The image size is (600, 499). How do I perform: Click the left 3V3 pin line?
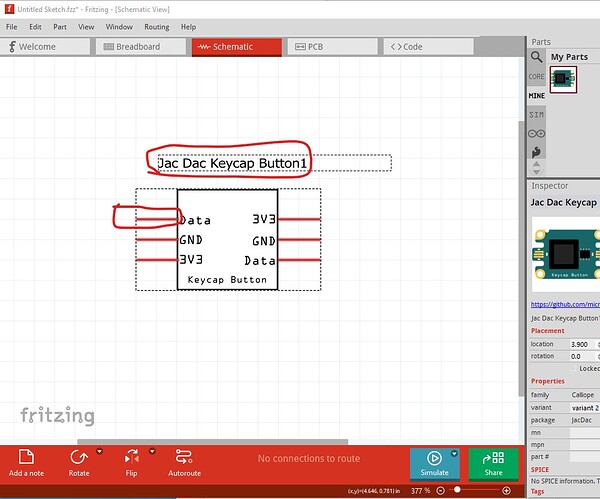[157, 260]
